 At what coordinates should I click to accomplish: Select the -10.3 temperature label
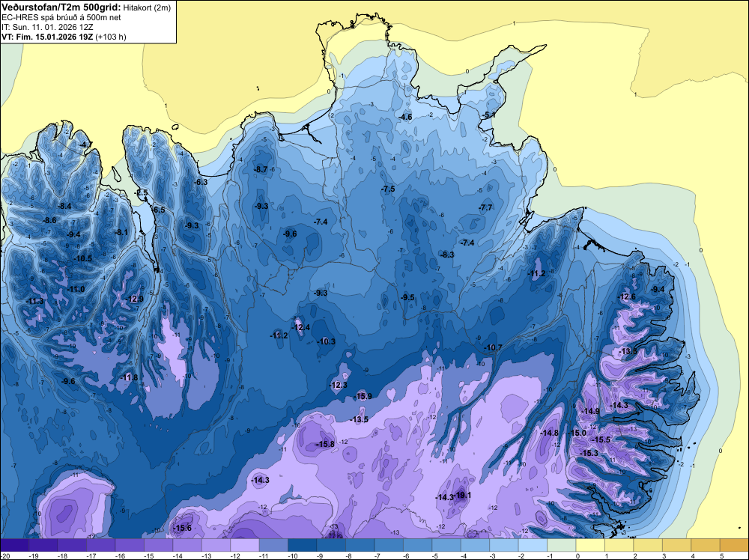tap(327, 341)
